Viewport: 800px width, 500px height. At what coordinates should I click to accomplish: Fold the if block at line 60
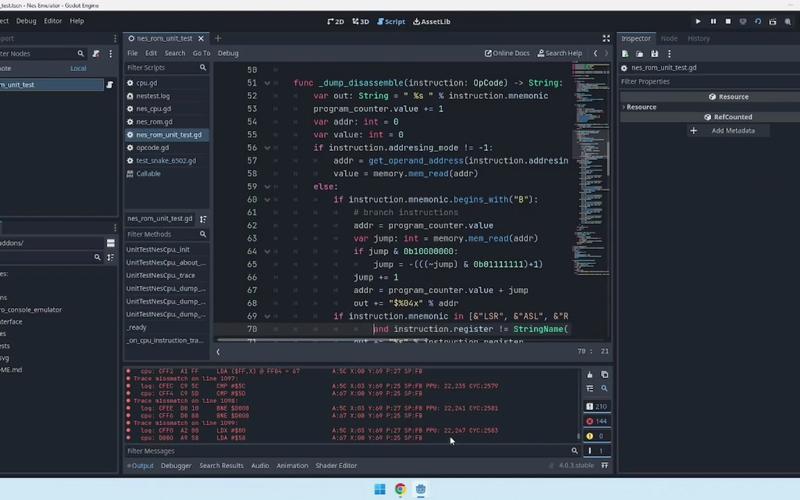pyautogui.click(x=267, y=199)
